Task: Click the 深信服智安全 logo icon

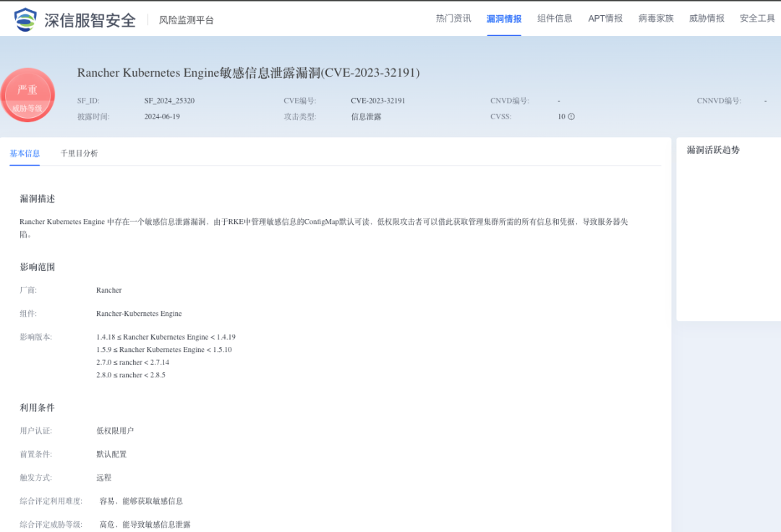Action: (25, 20)
